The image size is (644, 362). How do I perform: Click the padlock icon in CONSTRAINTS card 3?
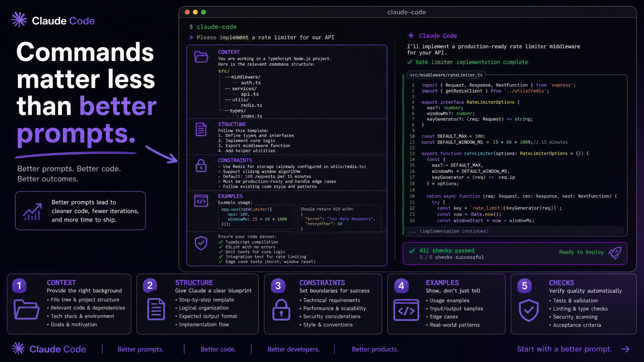tap(281, 310)
